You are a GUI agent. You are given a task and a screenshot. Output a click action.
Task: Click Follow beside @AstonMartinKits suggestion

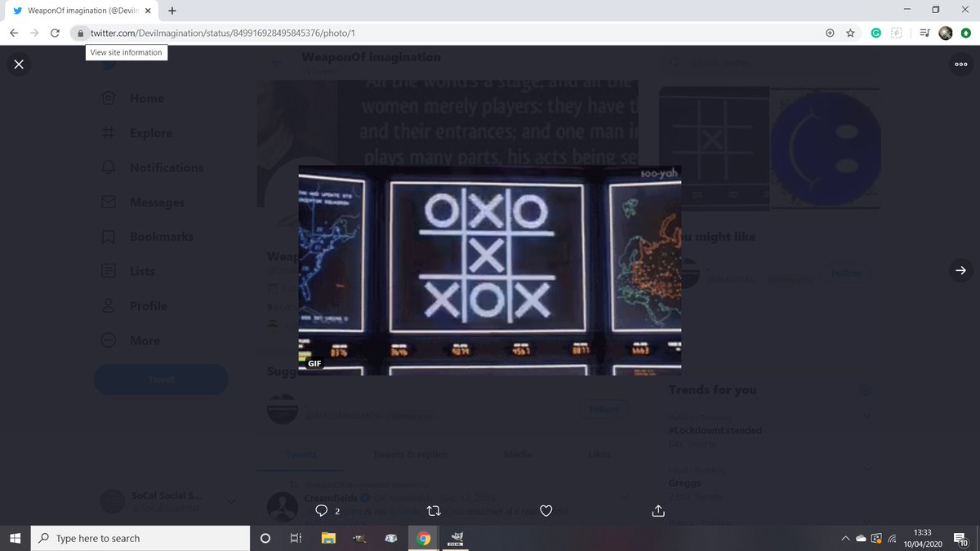(604, 409)
